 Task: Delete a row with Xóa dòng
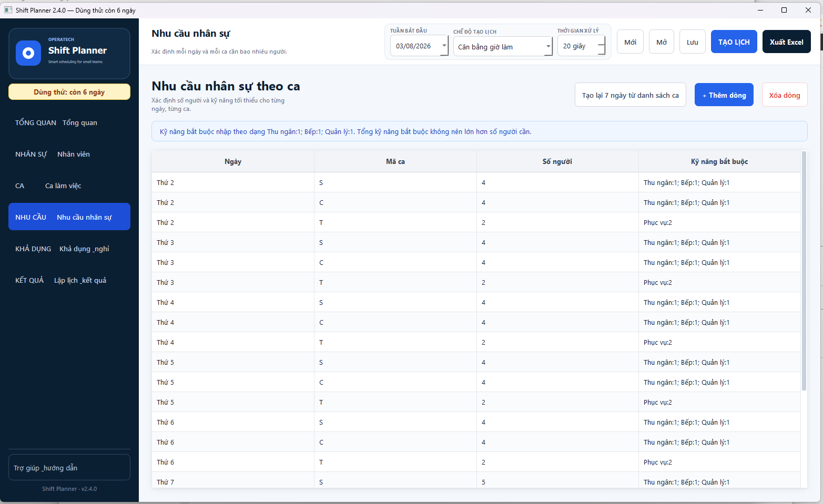[x=785, y=95]
